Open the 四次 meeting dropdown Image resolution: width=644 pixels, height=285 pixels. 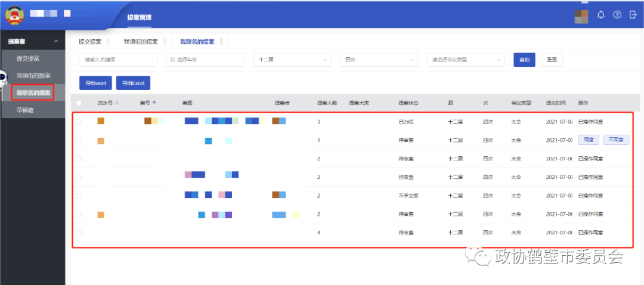[x=379, y=60]
